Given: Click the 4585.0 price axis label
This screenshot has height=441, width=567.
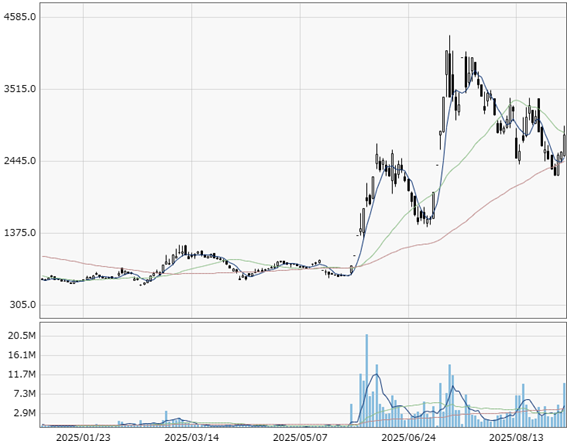Looking at the screenshot, I should 20,17.
